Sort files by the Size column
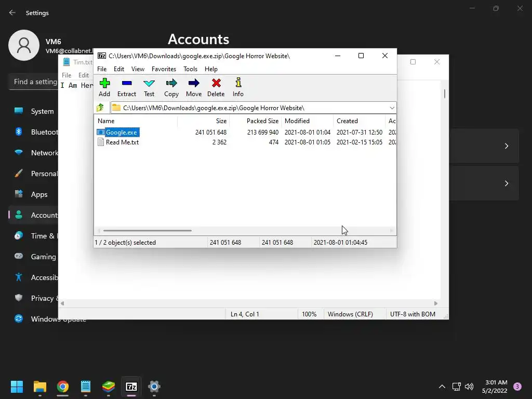This screenshot has width=532, height=399. 204,121
